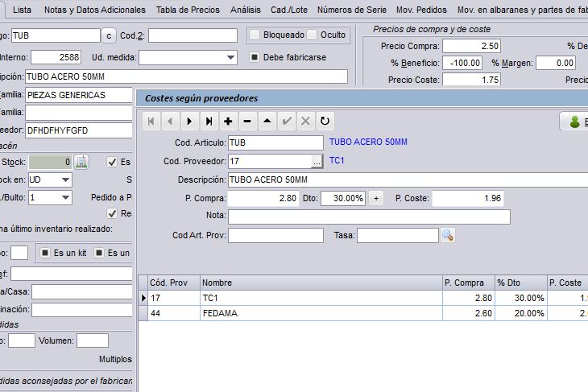This screenshot has width=588, height=392.
Task: Click % Beneficio field showing -100.00
Action: (462, 63)
